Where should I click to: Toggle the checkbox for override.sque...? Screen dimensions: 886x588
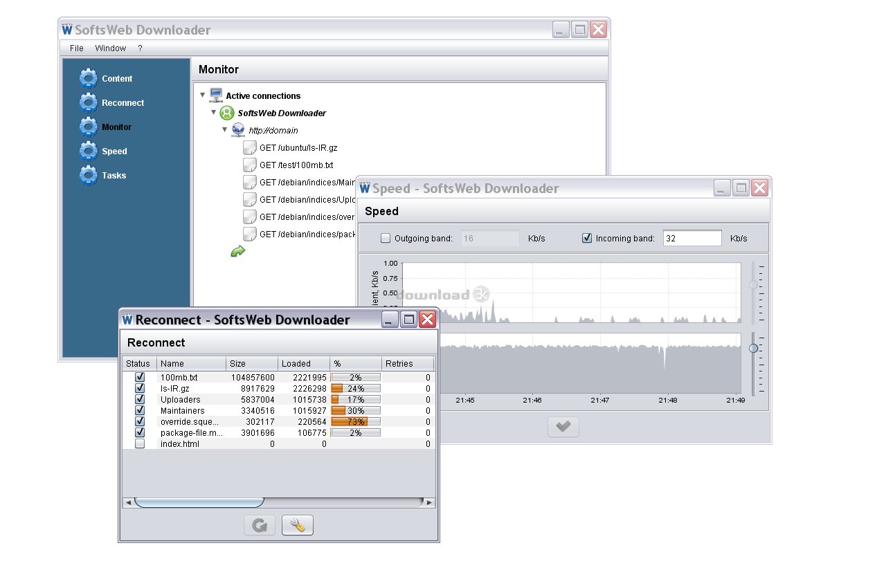(x=140, y=421)
